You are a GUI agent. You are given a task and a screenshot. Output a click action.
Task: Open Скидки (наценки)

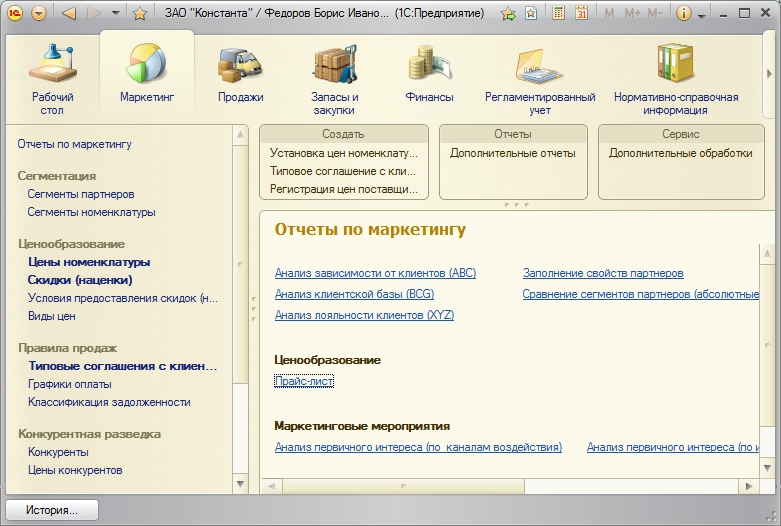pyautogui.click(x=80, y=280)
